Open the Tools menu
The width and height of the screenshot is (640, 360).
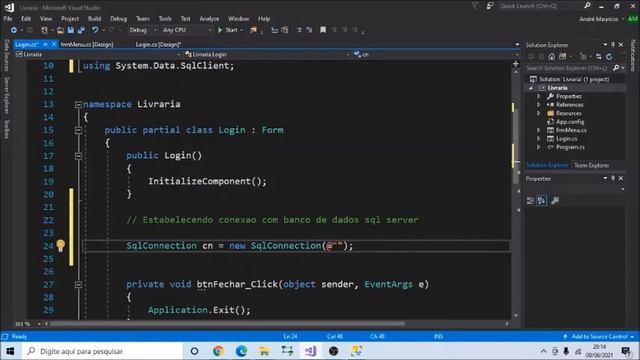[165, 19]
